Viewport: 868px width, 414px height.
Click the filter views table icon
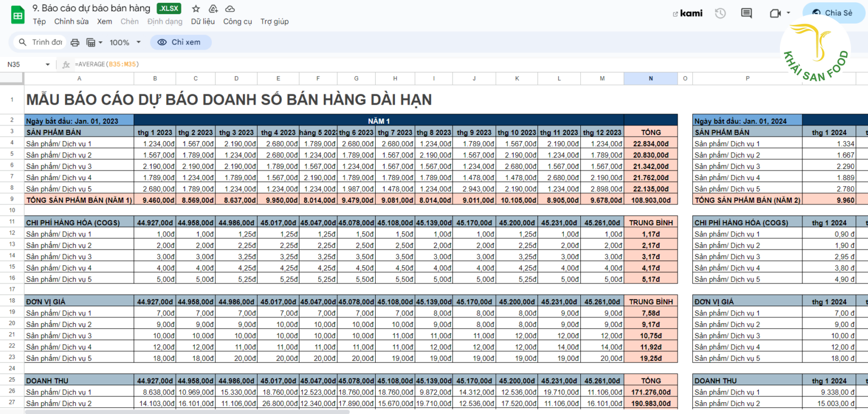coord(90,42)
